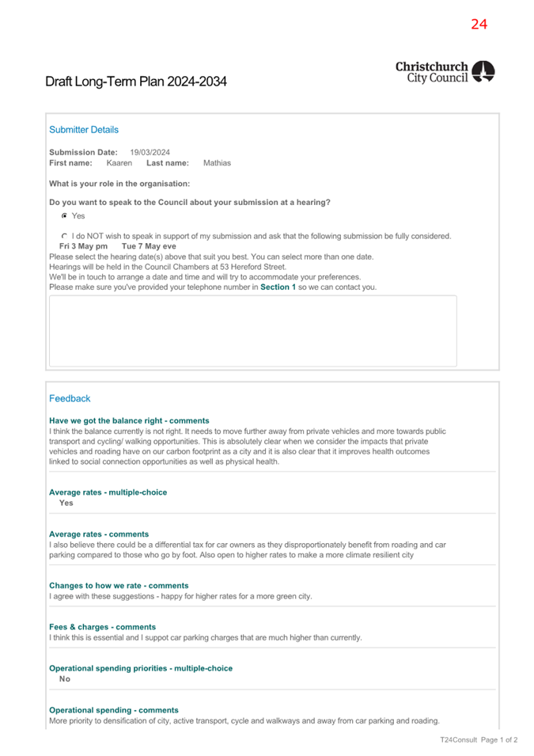
Task: Click the Operational spending priorities No answer
Action: (x=65, y=679)
